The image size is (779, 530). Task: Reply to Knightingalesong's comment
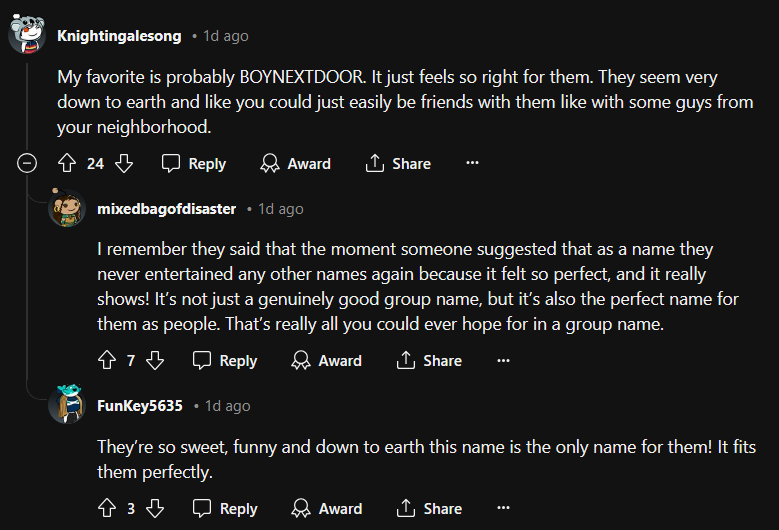[194, 163]
